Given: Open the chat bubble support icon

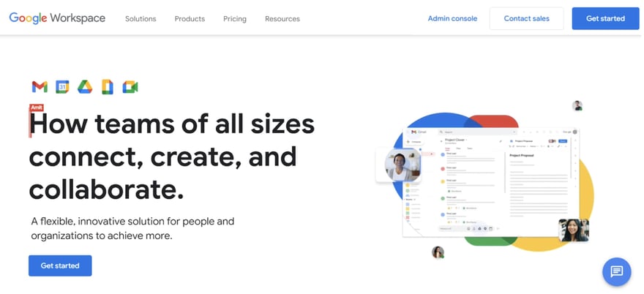Looking at the screenshot, I should [616, 271].
